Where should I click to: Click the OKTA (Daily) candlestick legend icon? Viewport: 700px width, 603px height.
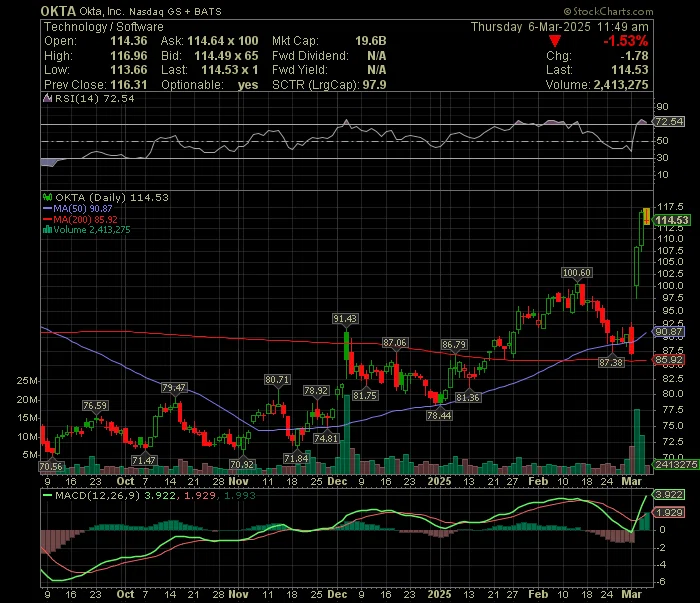(47, 197)
